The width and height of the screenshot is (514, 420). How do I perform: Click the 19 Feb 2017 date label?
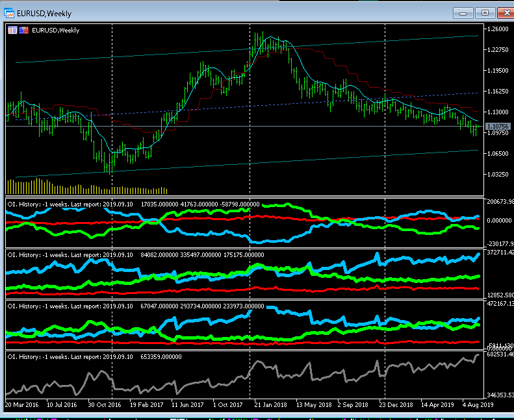146,404
